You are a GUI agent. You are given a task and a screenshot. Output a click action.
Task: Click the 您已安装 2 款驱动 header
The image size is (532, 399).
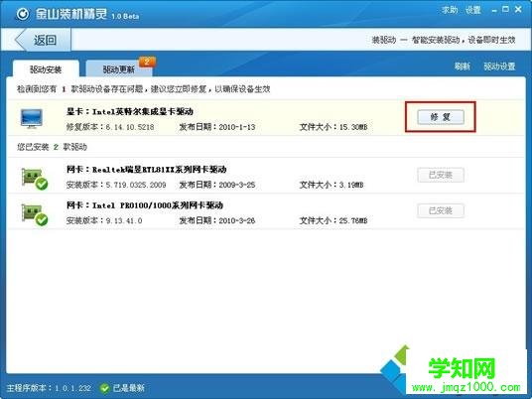52,147
